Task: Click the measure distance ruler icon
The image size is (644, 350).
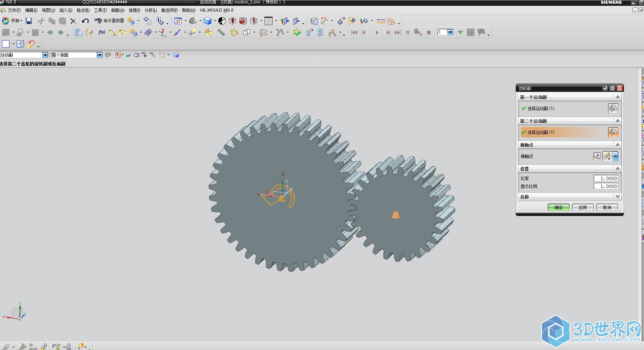Action: (x=381, y=21)
